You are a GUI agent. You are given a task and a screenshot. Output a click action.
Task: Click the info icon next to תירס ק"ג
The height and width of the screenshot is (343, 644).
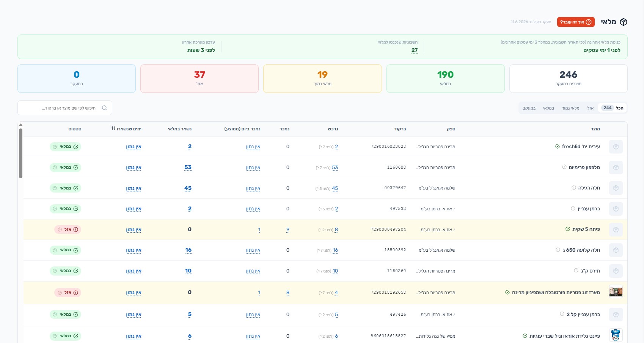576,271
